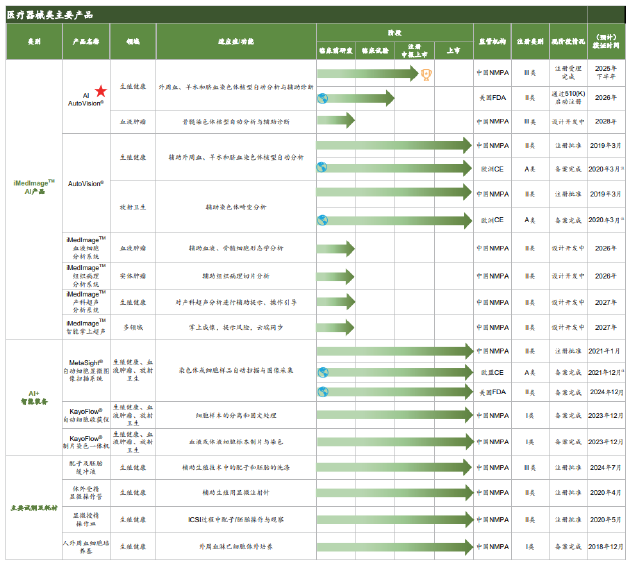Click the 放射卫生 field cell for AutoVision
The height and width of the screenshot is (563, 630).
click(133, 207)
